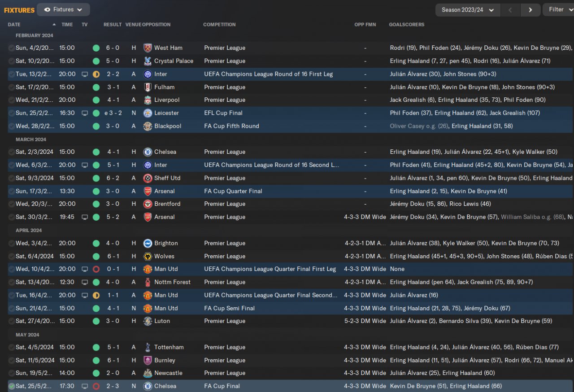Click the Brighton club badge

[148, 244]
